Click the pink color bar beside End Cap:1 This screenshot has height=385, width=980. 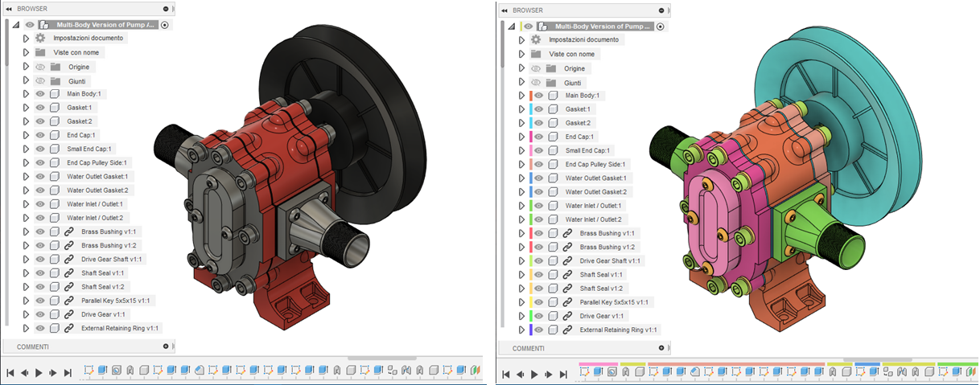click(531, 137)
